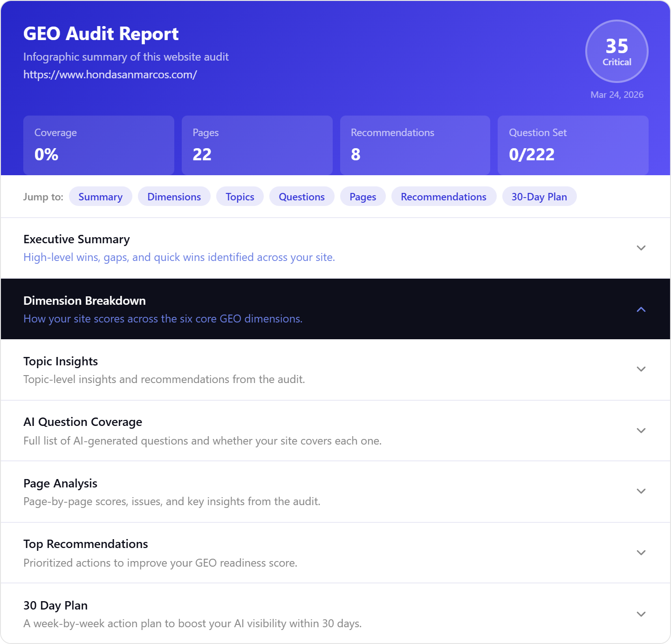The image size is (671, 644).
Task: Click 'Full list of AI-generated questions' description
Action: click(203, 441)
